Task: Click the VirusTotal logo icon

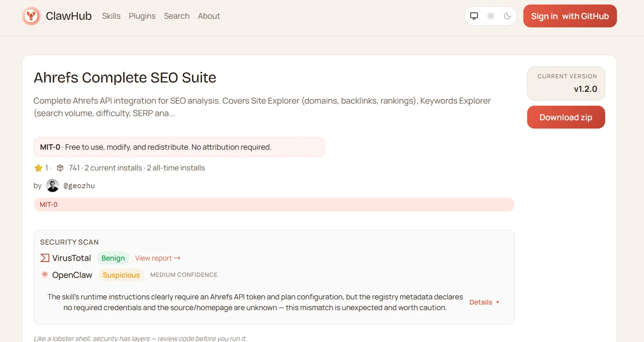Action: 45,258
